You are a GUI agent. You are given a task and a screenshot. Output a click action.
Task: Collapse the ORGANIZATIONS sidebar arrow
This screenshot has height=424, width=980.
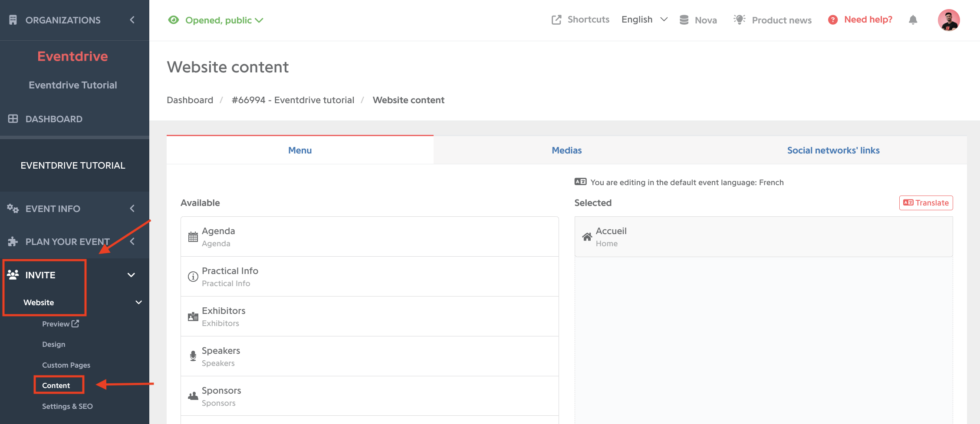(x=132, y=20)
